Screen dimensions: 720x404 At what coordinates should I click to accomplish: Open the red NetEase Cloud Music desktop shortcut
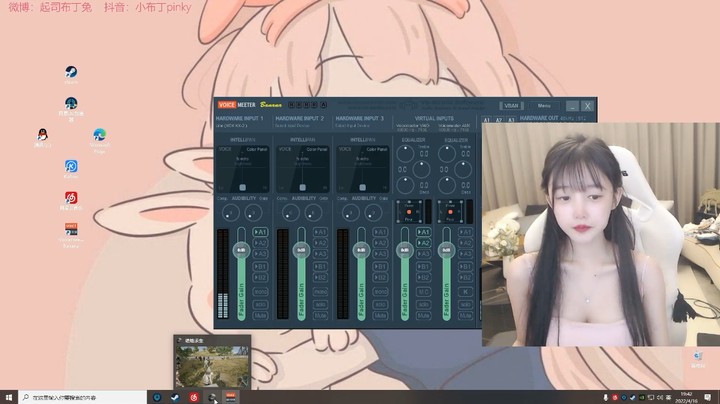tap(71, 201)
